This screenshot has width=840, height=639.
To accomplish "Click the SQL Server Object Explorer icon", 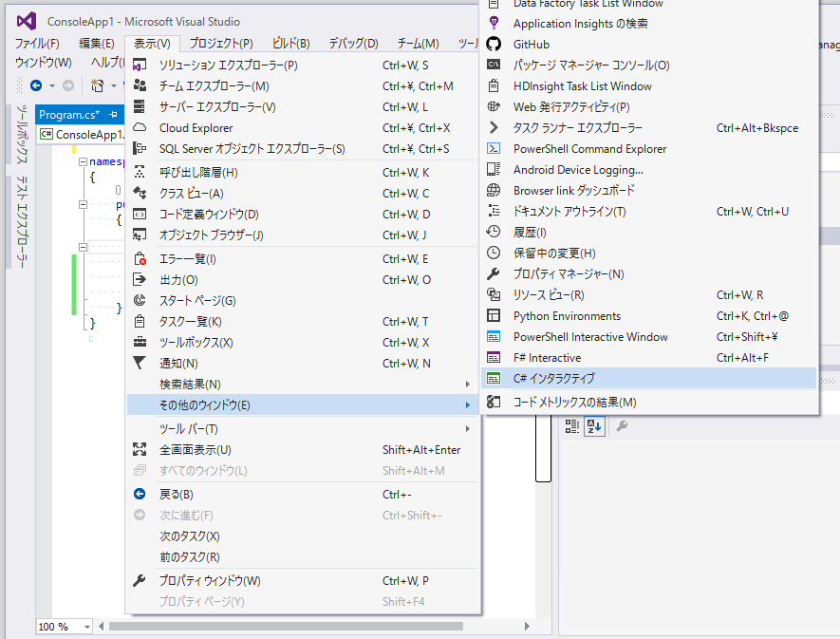I will pos(140,148).
